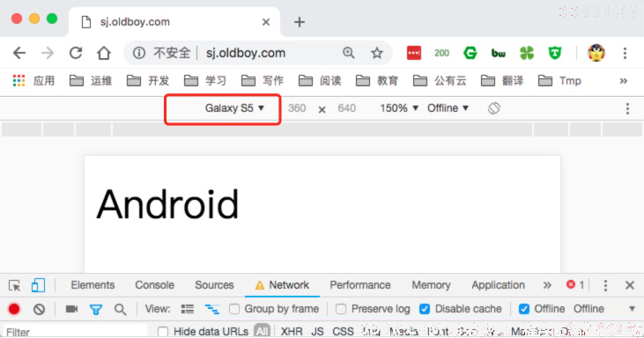Filter requests by JS
Image resolution: width=644 pixels, height=338 pixels.
tap(317, 332)
